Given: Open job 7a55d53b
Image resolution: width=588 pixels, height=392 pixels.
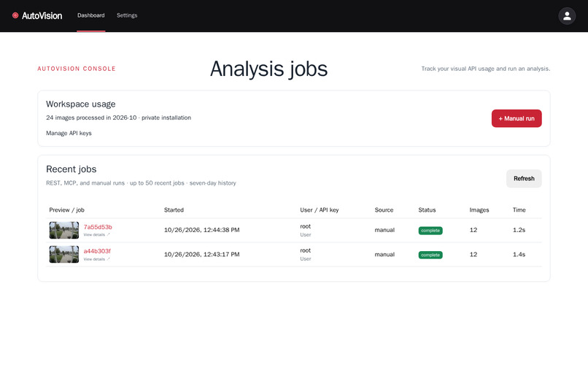Looking at the screenshot, I should tap(98, 227).
